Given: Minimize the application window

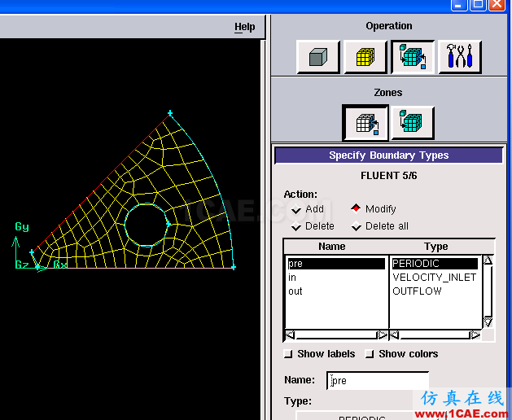Looking at the screenshot, I should click(x=458, y=5).
